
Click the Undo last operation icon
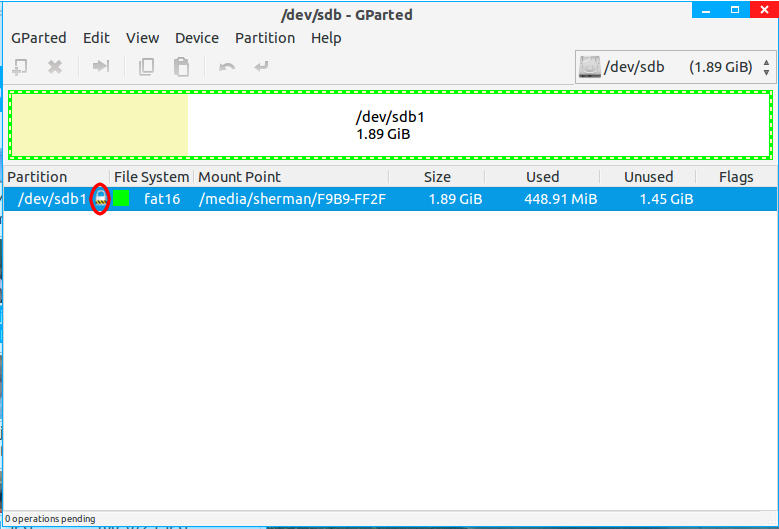tap(227, 67)
